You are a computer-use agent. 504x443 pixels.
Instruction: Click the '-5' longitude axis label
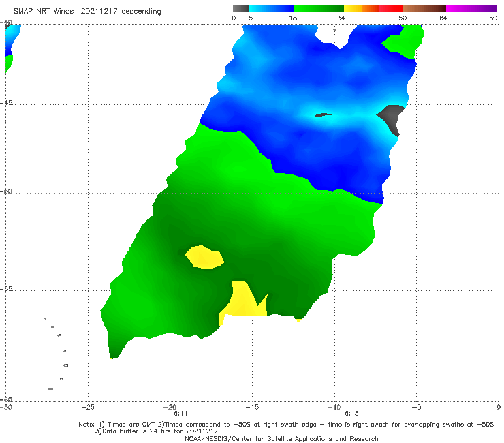click(x=416, y=407)
